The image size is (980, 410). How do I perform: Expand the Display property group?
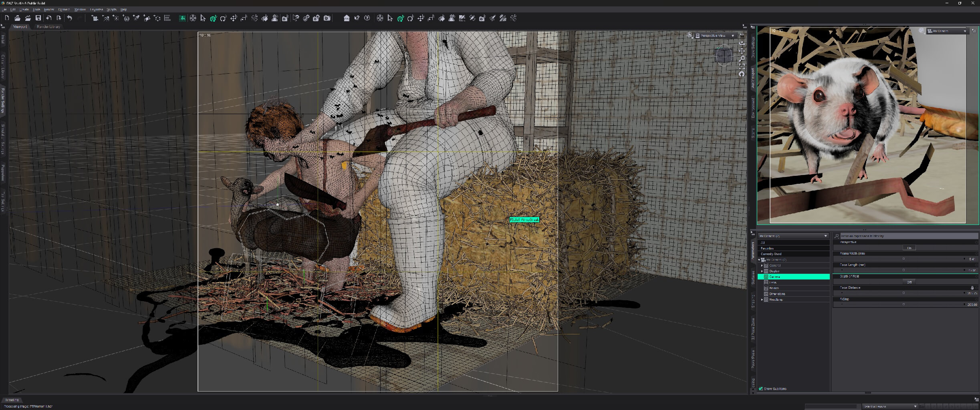(x=762, y=271)
